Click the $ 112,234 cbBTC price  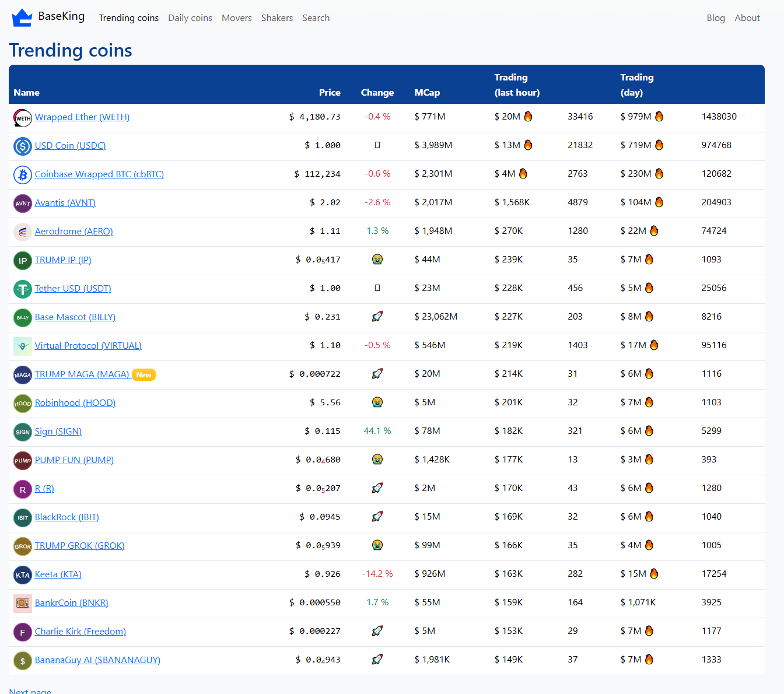click(317, 174)
